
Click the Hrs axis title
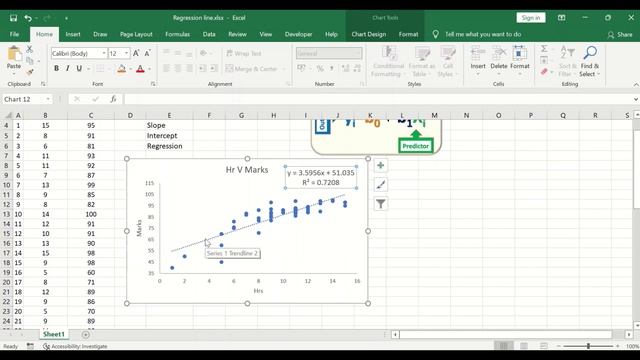click(258, 291)
